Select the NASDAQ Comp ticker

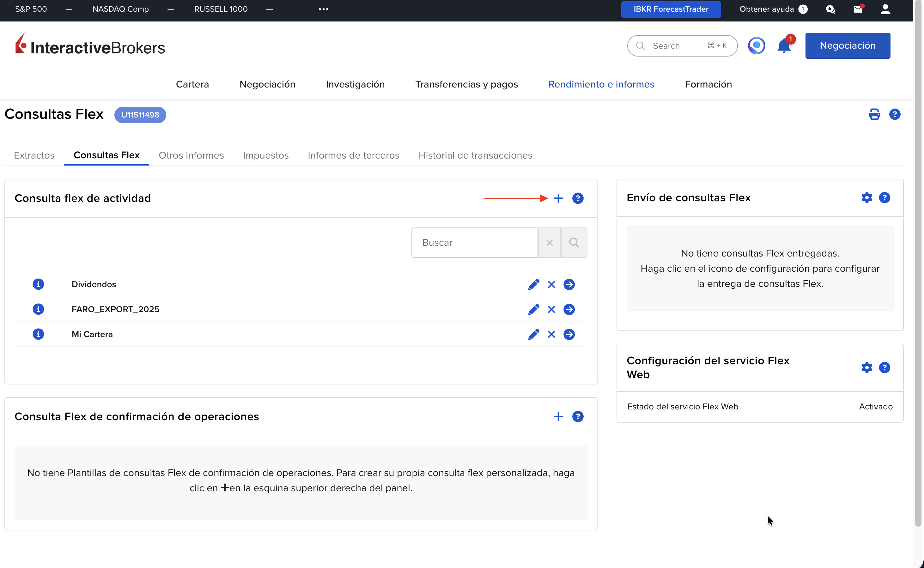click(121, 9)
